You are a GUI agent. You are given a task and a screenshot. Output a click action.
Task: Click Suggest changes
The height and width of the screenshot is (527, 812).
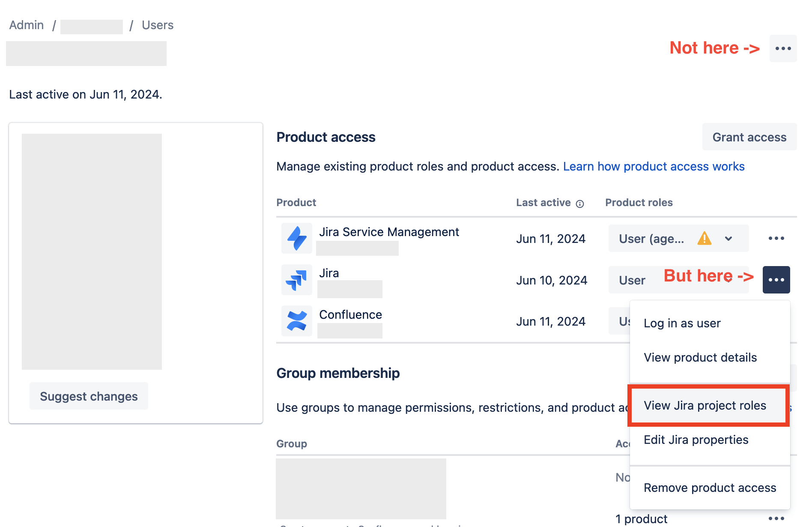88,396
